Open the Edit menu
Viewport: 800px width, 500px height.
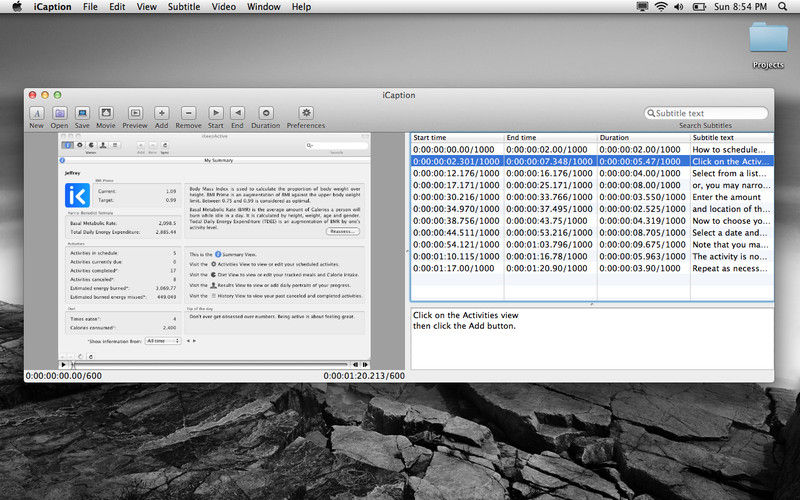click(117, 7)
